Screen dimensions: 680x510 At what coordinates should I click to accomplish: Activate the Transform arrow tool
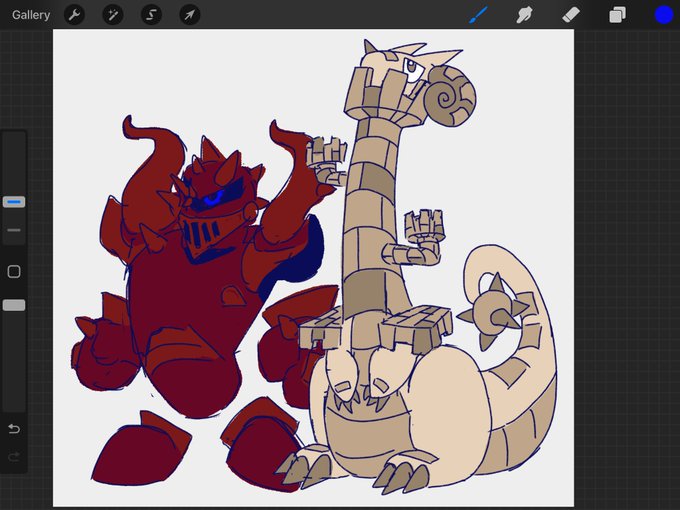(x=190, y=15)
